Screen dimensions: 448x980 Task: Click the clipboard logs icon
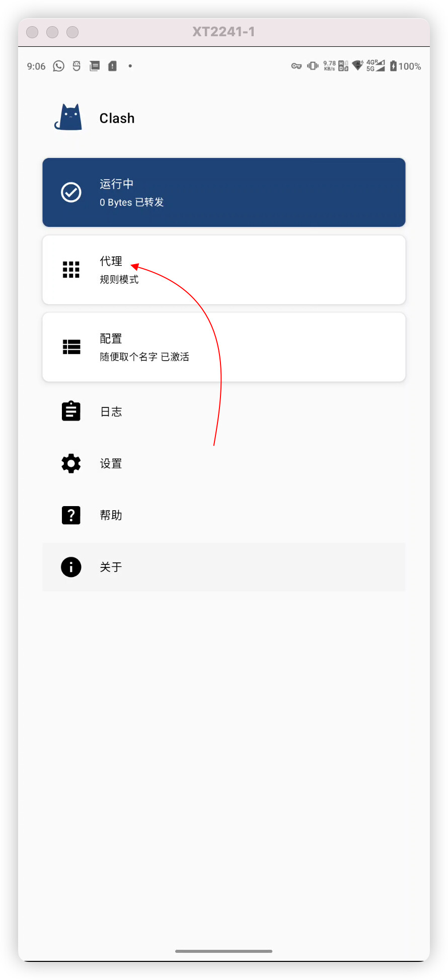point(71,411)
